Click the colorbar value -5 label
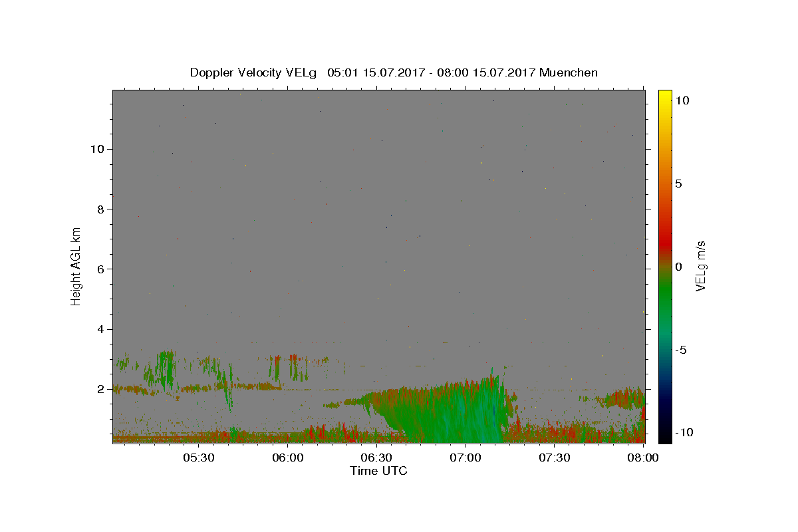The image size is (798, 532). click(682, 350)
